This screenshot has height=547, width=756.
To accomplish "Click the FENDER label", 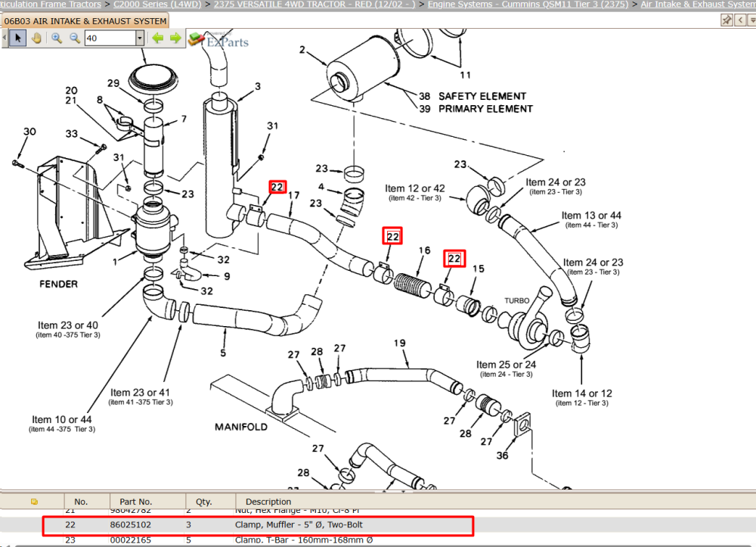I will pos(58,284).
